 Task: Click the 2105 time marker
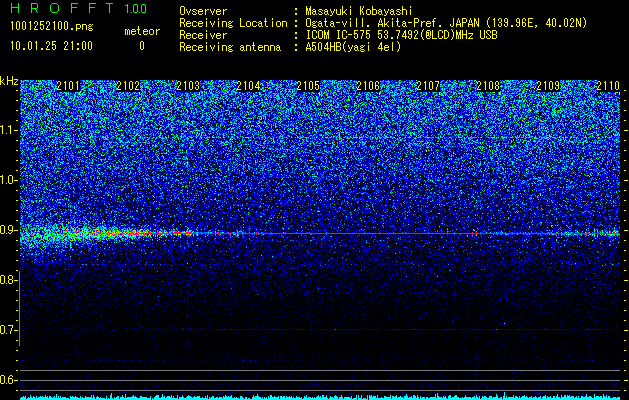click(308, 86)
